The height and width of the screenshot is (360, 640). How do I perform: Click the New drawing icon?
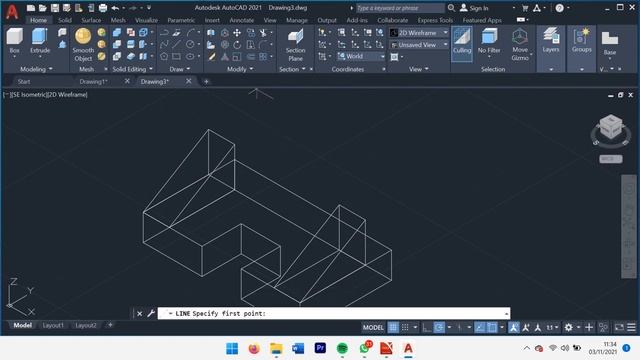[31, 8]
